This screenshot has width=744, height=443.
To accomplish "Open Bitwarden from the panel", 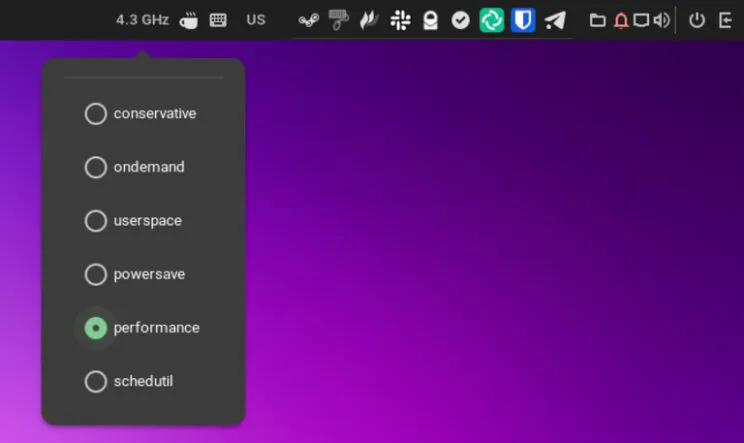I will click(x=523, y=20).
